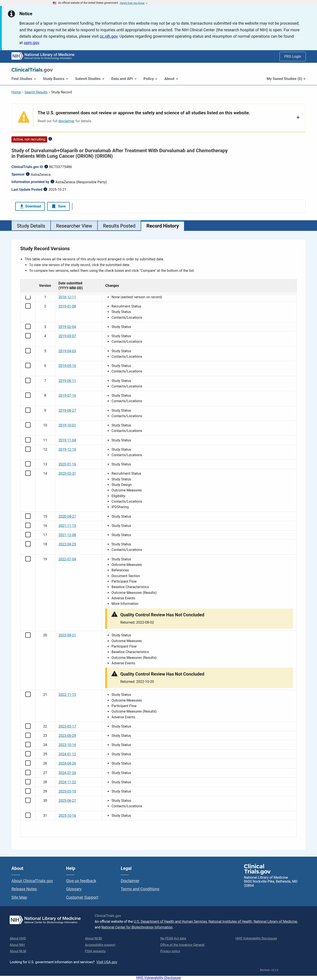The image size is (317, 980).
Task: Check the box for version 14
Action: pyautogui.click(x=28, y=473)
